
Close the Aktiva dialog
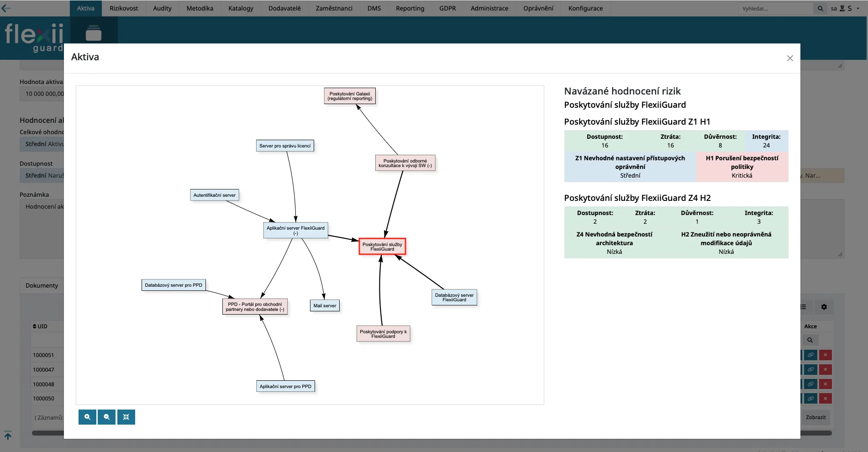[790, 58]
